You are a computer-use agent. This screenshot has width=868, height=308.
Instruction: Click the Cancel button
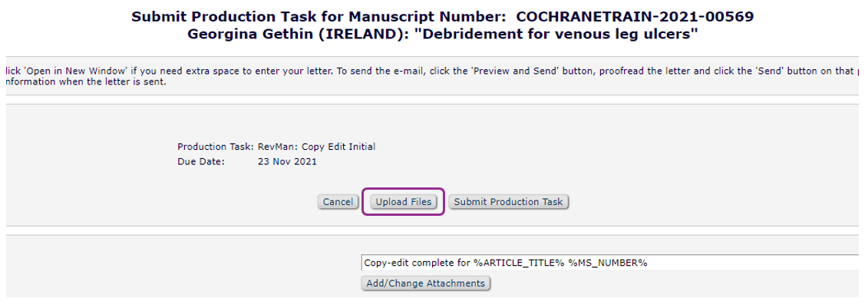point(337,202)
